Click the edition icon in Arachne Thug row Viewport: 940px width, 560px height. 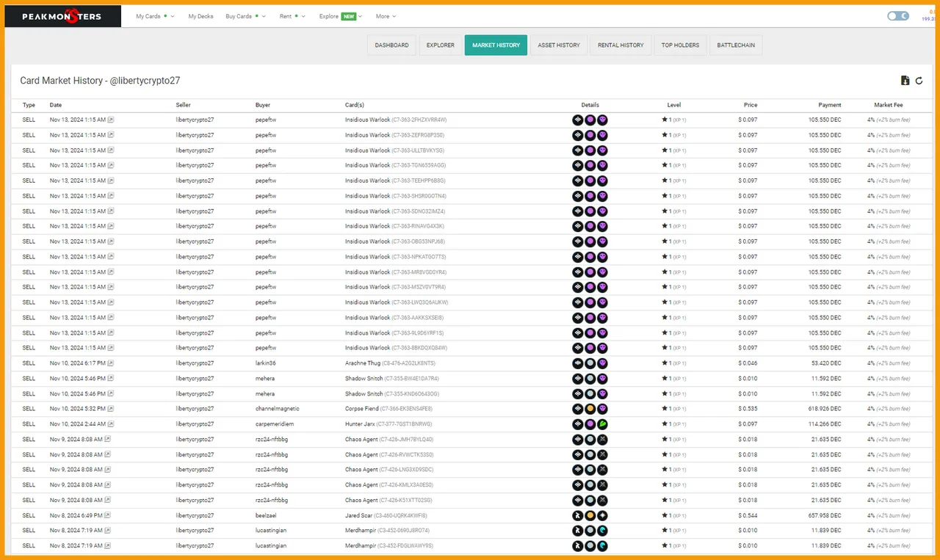(578, 363)
